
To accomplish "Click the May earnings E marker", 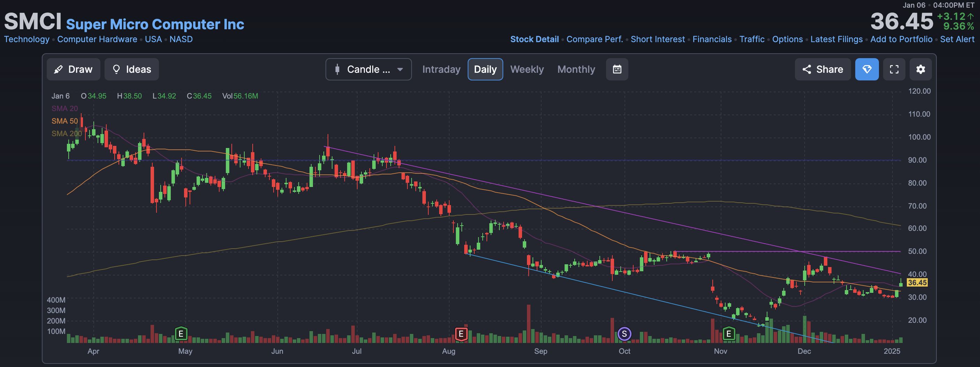I will [x=181, y=334].
